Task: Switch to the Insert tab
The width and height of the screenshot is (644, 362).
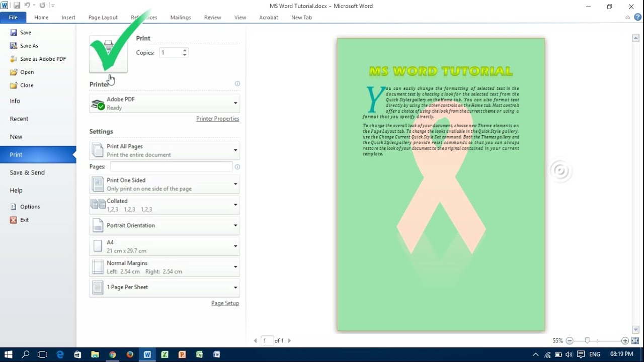Action: click(68, 17)
